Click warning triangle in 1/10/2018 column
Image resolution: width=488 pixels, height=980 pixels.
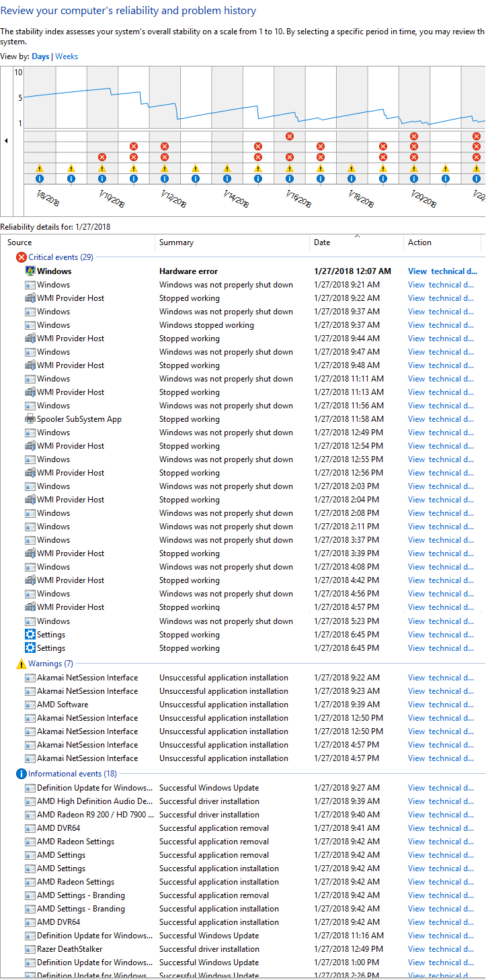click(101, 168)
